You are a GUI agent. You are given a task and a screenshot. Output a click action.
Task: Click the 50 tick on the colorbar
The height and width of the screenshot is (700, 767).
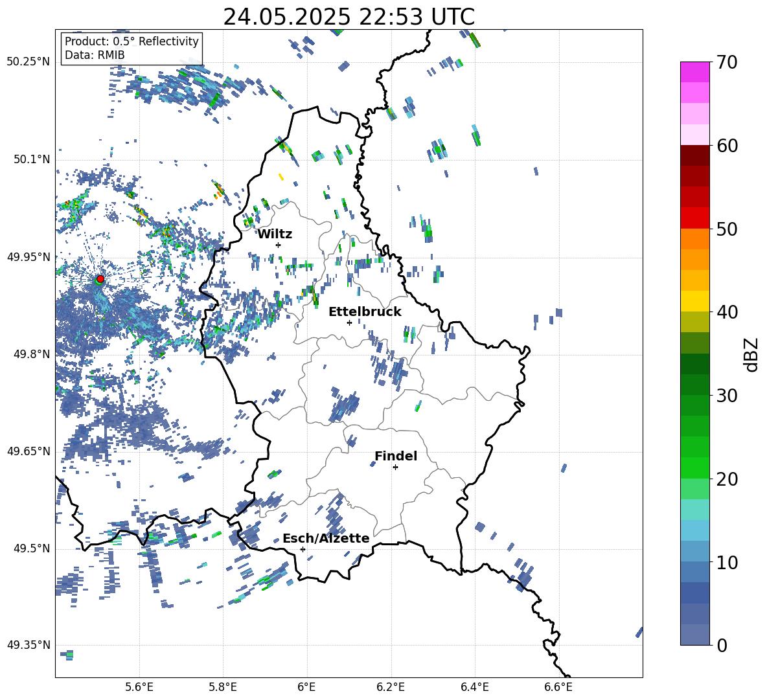(x=726, y=229)
